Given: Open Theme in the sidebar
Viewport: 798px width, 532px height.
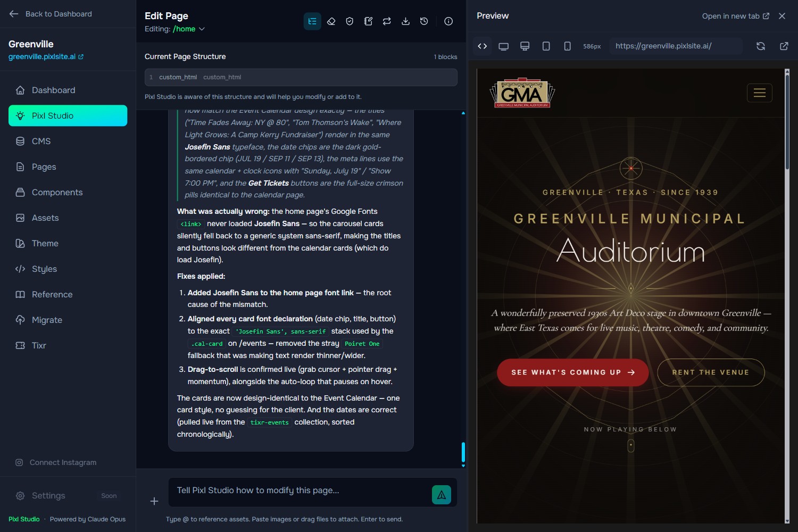Looking at the screenshot, I should coord(68,243).
